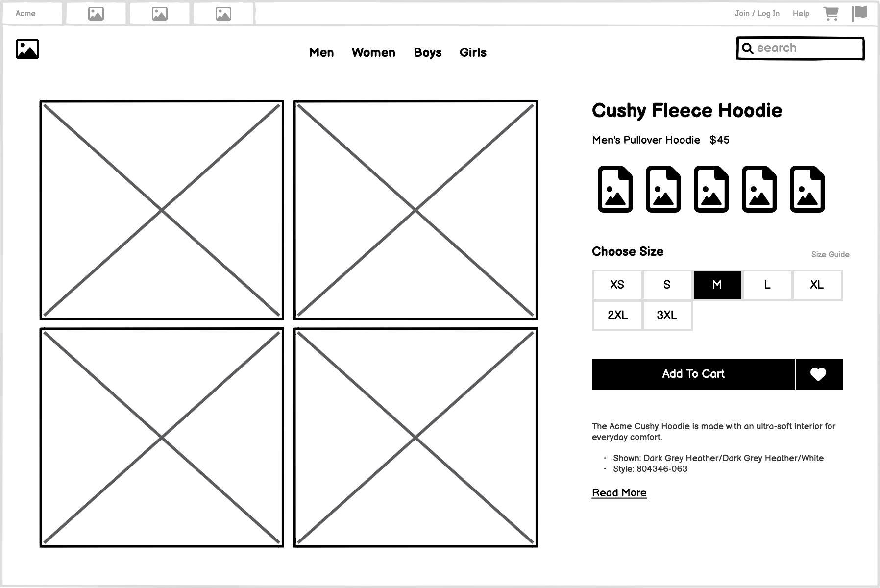Select the XS size option
This screenshot has width=880, height=588.
[616, 285]
